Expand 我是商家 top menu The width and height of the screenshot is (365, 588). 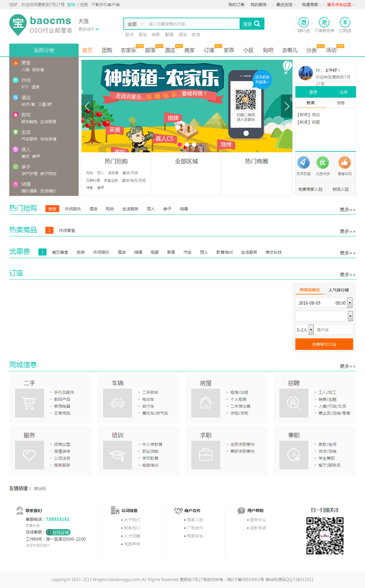tap(311, 4)
